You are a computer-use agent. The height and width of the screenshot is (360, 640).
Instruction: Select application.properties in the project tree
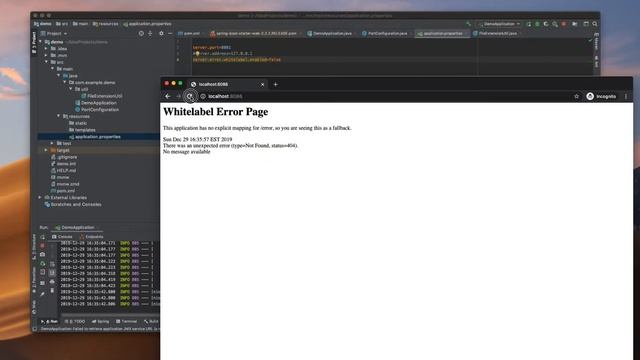click(98, 137)
